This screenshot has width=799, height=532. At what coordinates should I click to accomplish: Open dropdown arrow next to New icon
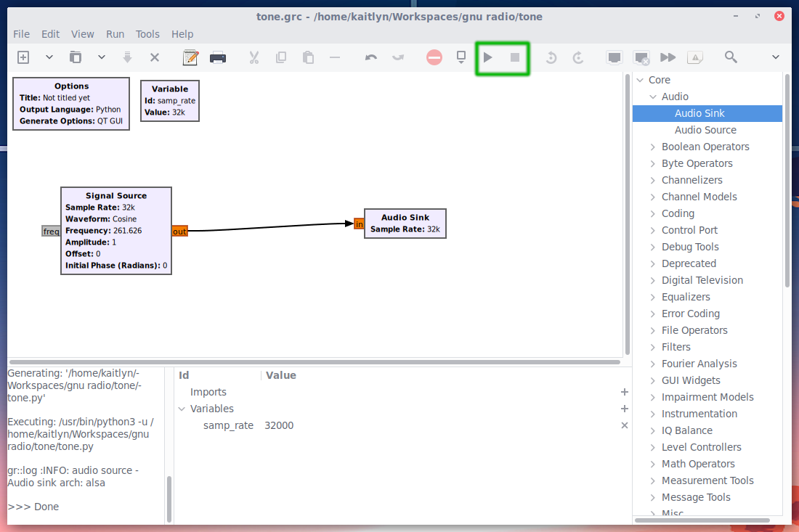click(49, 57)
